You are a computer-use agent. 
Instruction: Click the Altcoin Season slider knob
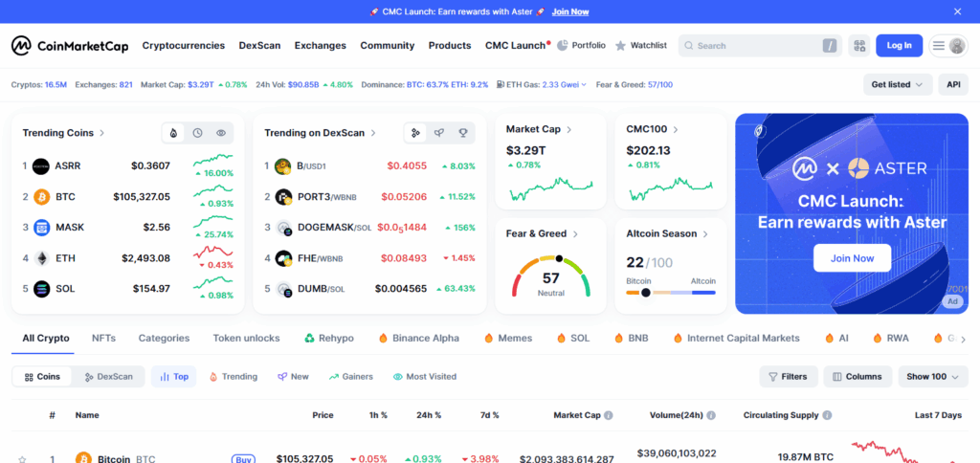(646, 293)
